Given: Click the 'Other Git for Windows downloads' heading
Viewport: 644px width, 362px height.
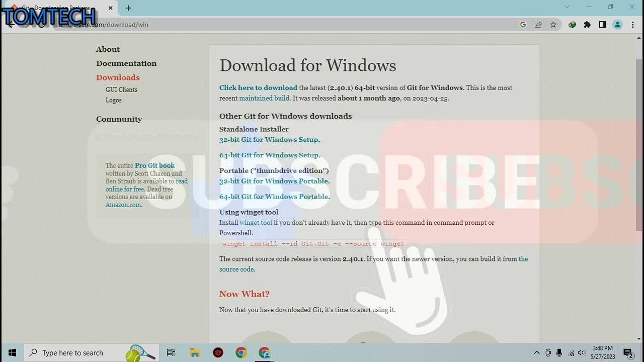Looking at the screenshot, I should (285, 116).
